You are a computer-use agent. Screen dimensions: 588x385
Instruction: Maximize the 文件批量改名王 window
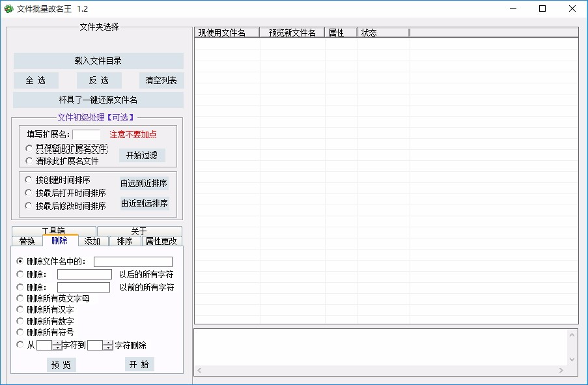coord(542,8)
